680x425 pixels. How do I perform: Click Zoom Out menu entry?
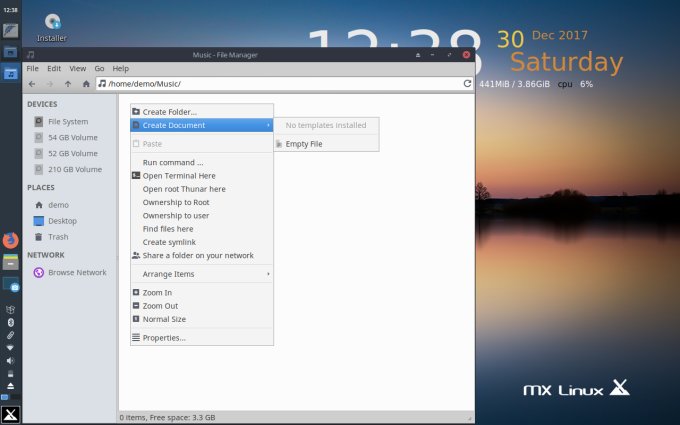(202, 306)
